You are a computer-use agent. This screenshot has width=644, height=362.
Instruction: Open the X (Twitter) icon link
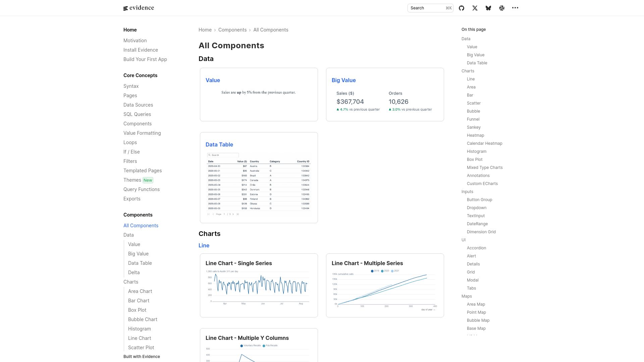[x=475, y=8]
